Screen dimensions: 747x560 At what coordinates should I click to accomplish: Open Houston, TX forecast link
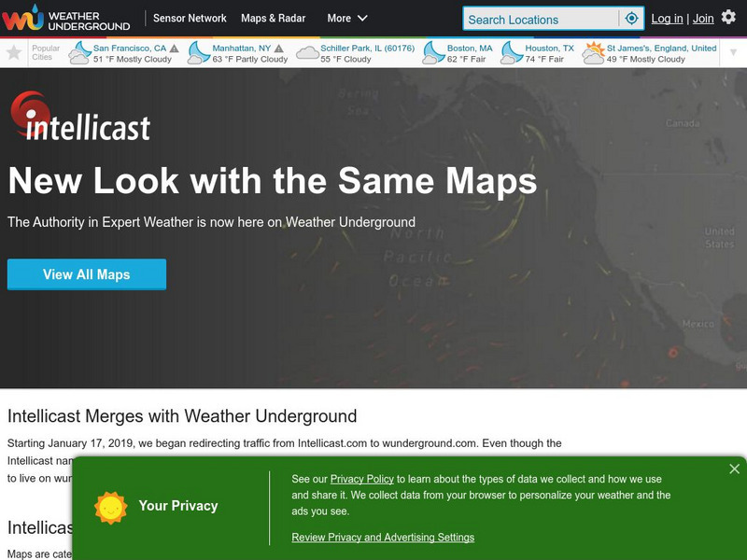549,49
